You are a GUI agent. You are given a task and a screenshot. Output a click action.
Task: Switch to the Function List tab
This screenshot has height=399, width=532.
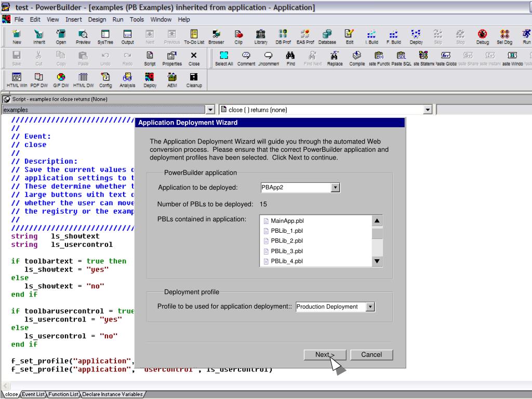point(63,394)
